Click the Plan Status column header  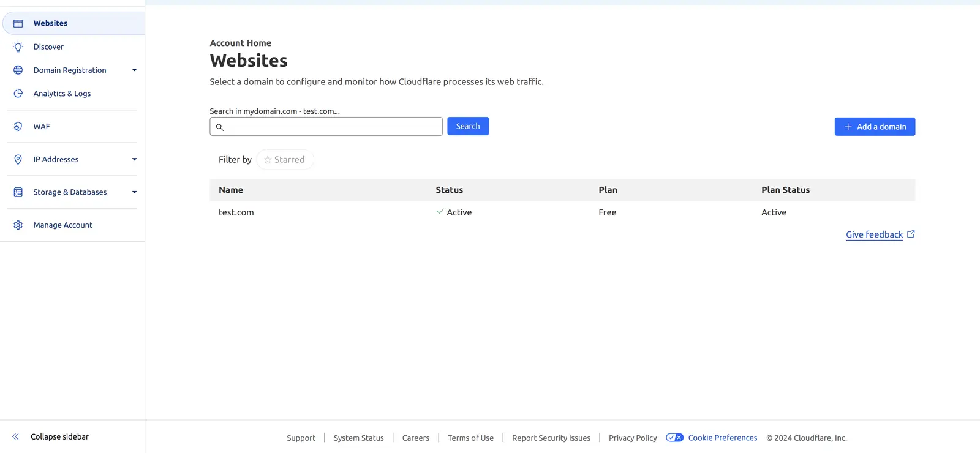[x=786, y=190]
